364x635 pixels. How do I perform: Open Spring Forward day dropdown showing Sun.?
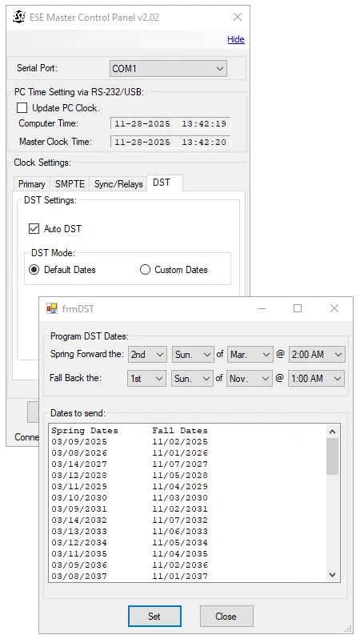[x=193, y=355]
